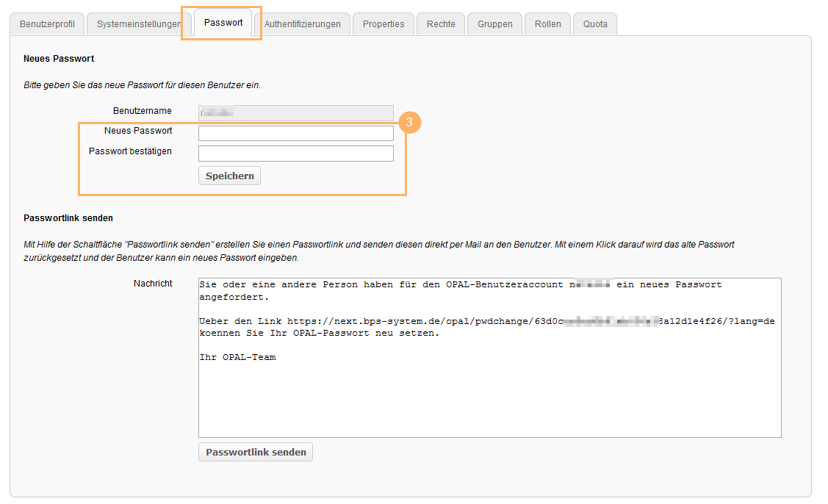Click inside the Nachricht message text area
Screen dimensions: 828x504
click(489, 397)
